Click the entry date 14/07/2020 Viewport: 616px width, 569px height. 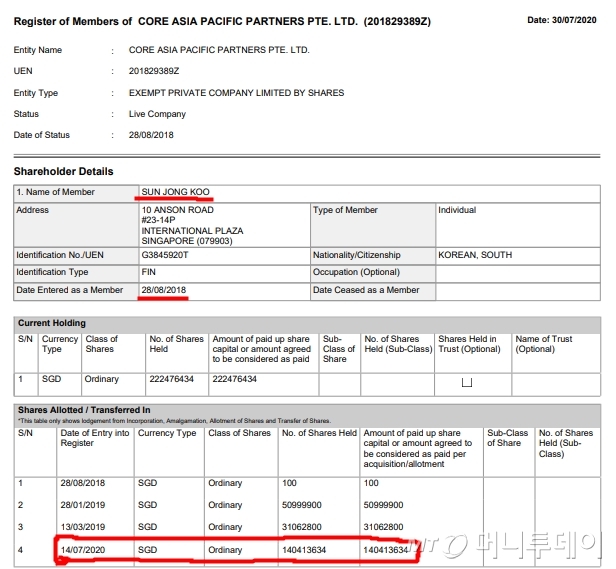82,550
